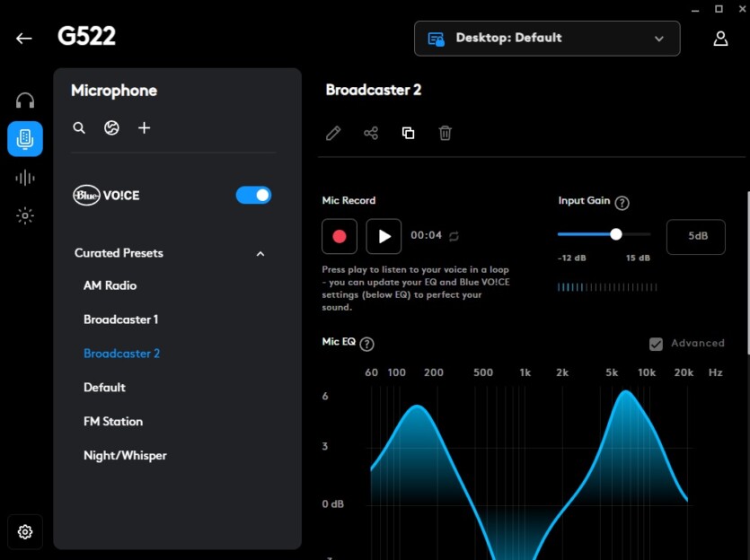Click the 00:04 recording time
Image resolution: width=750 pixels, height=560 pixels.
[x=426, y=235]
